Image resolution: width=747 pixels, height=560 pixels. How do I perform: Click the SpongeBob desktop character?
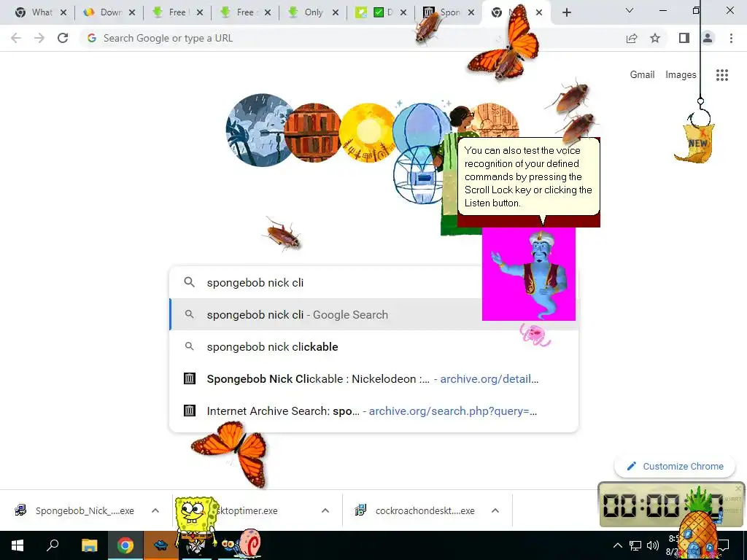coord(196,524)
